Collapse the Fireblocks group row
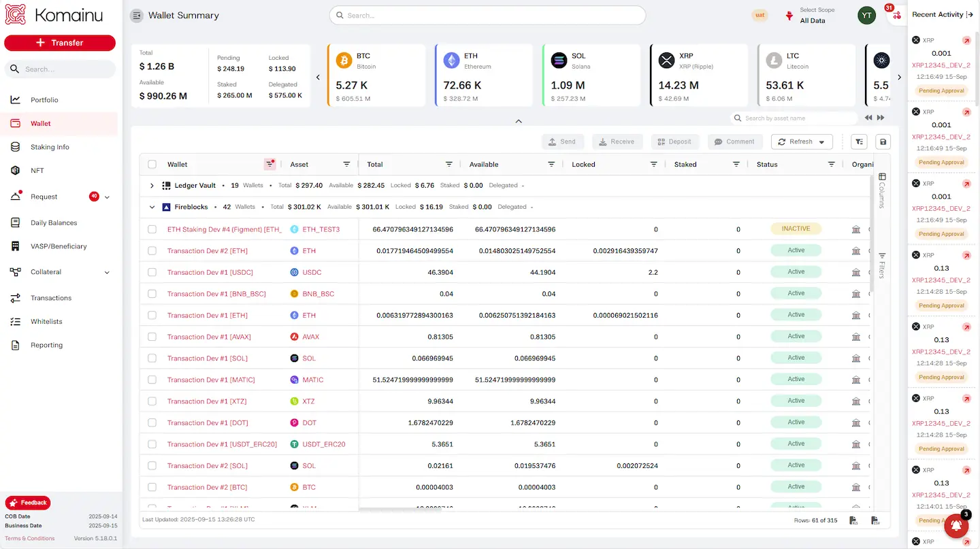The height and width of the screenshot is (549, 980). click(152, 207)
